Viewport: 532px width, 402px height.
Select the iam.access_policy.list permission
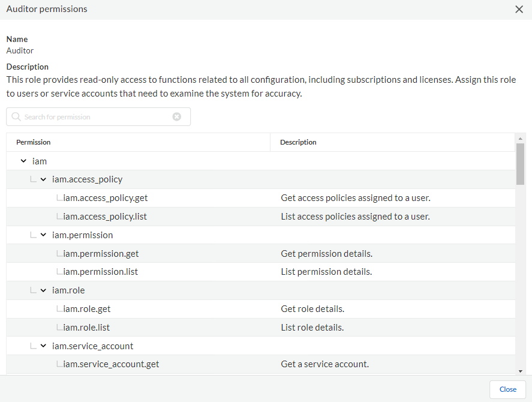tap(105, 217)
